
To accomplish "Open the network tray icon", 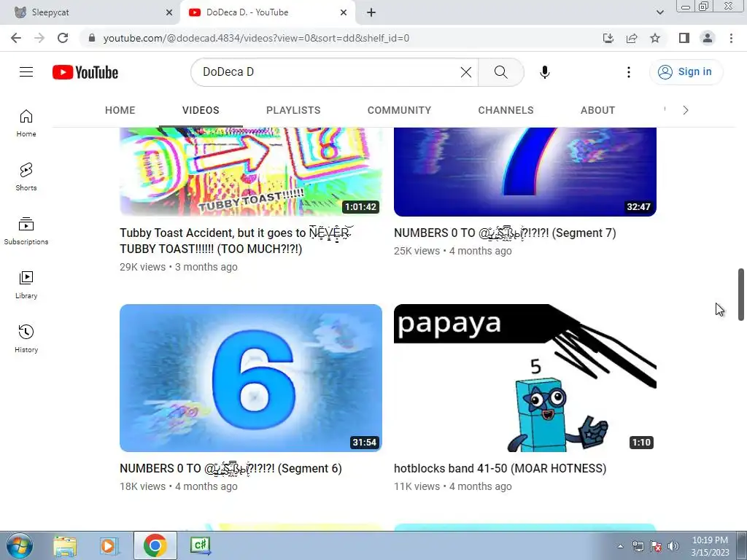I will coord(638,546).
